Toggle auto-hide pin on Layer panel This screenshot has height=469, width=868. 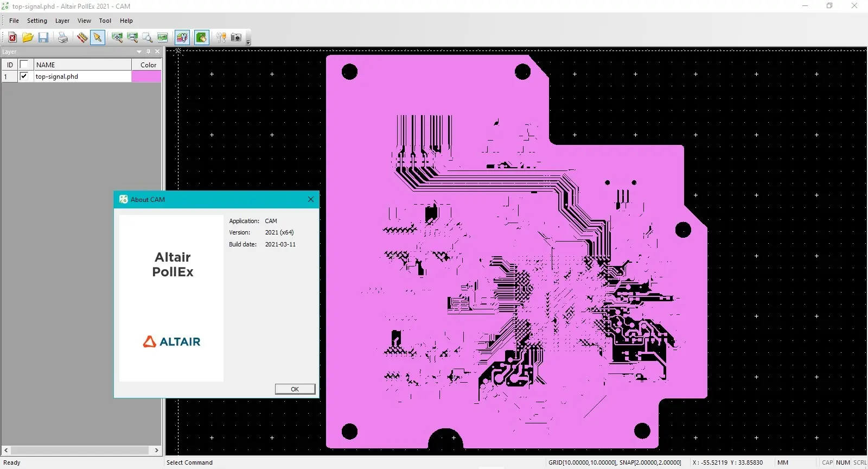[x=148, y=52]
